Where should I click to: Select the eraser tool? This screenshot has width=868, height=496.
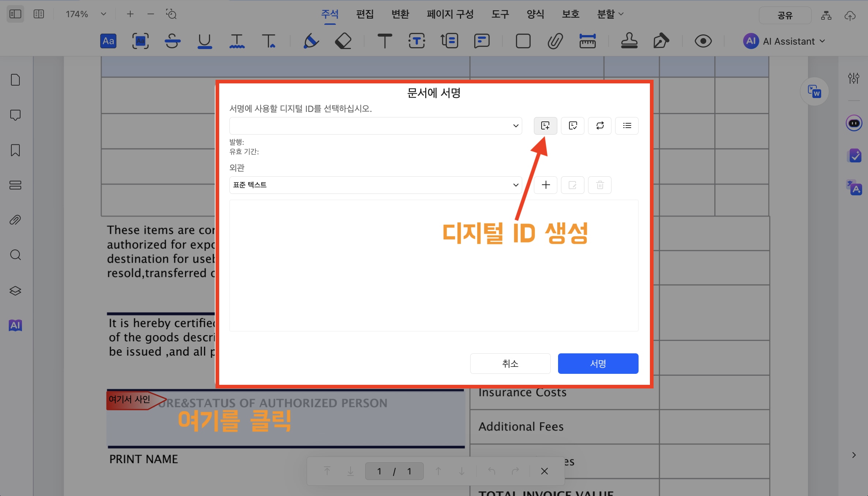point(343,41)
